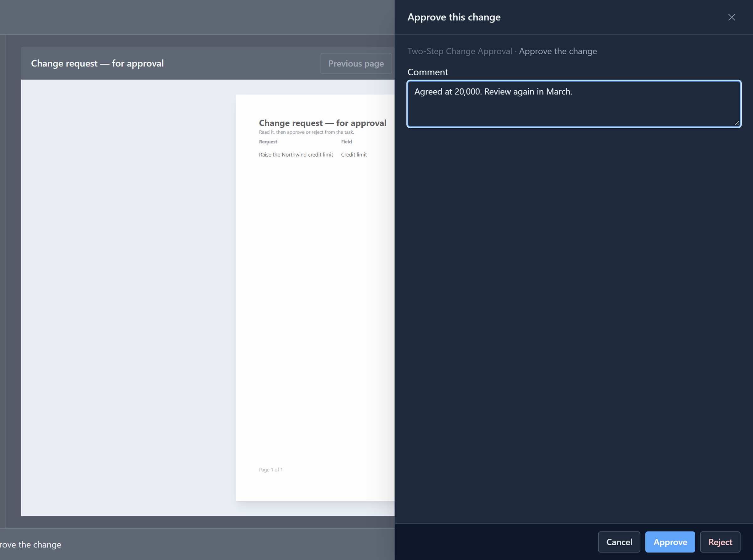
Task: Close the Approve this change panel
Action: point(731,17)
